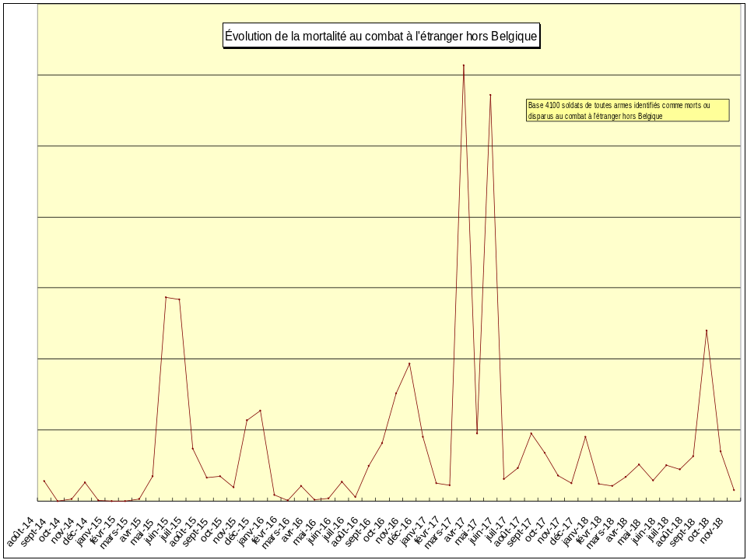Select the "avr-17" axis label
The image size is (747, 560).
pyautogui.click(x=454, y=529)
